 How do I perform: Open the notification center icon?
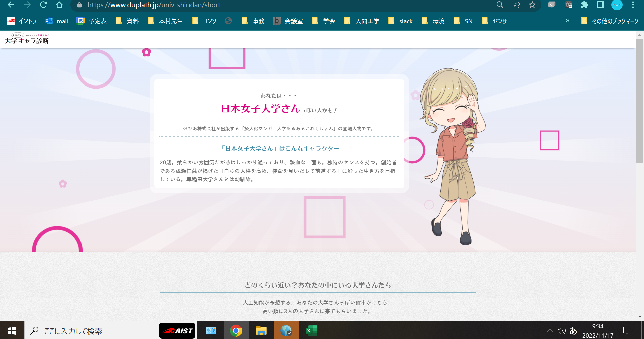click(x=627, y=331)
